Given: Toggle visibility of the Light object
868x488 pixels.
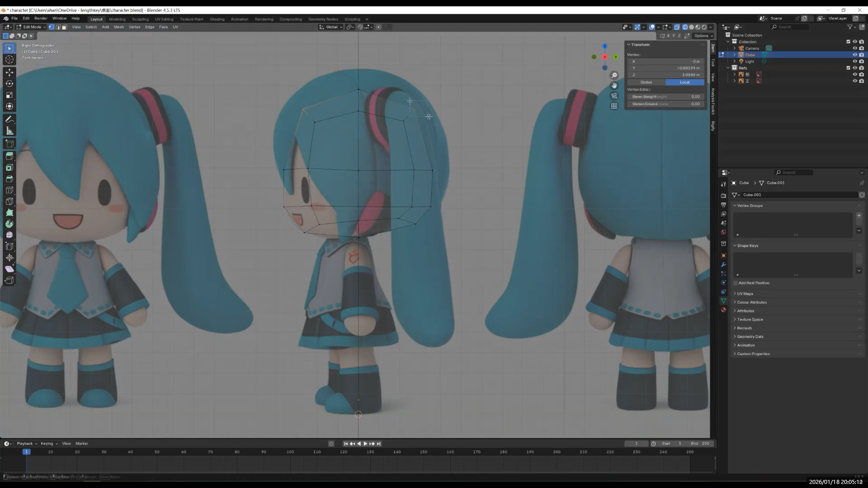Looking at the screenshot, I should 854,61.
